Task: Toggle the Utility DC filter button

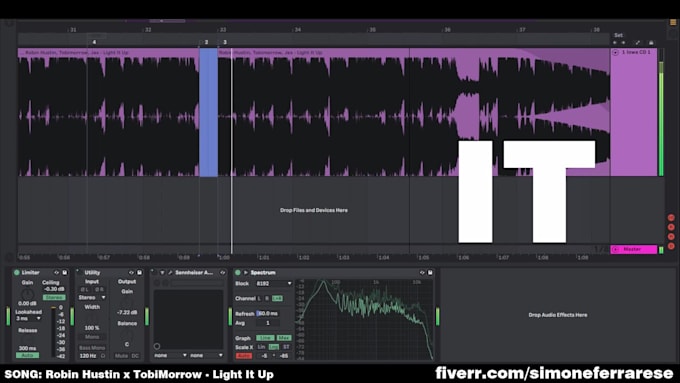Action: point(135,356)
